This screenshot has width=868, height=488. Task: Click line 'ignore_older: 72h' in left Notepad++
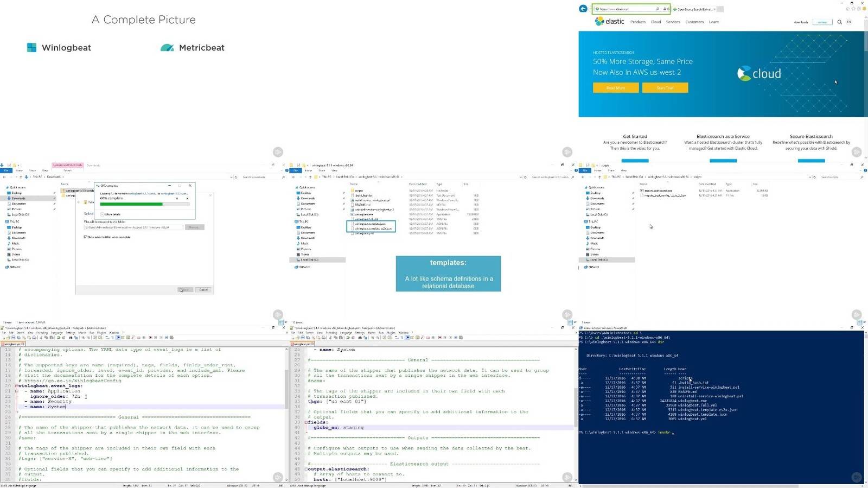(x=55, y=396)
